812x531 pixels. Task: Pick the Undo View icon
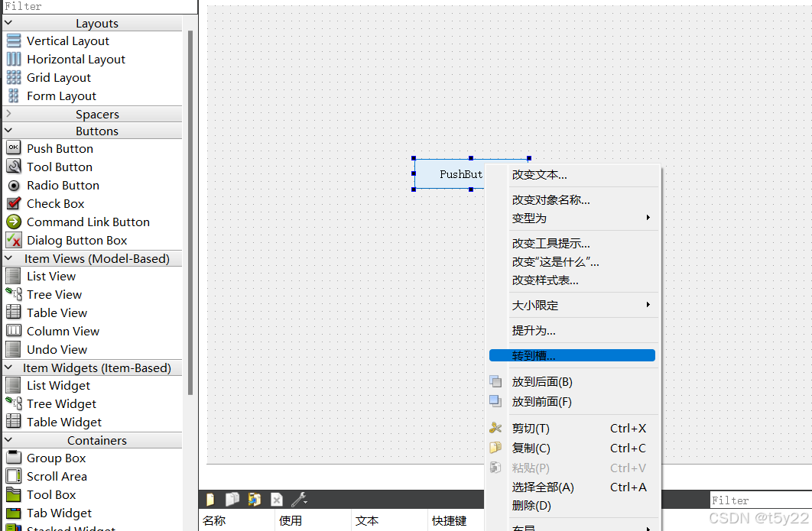(14, 349)
